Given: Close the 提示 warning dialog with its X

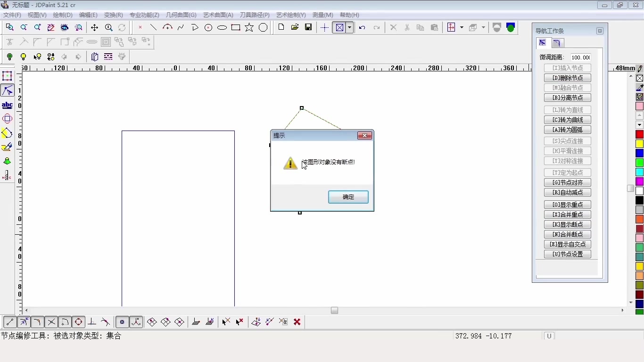Looking at the screenshot, I should click(x=364, y=135).
